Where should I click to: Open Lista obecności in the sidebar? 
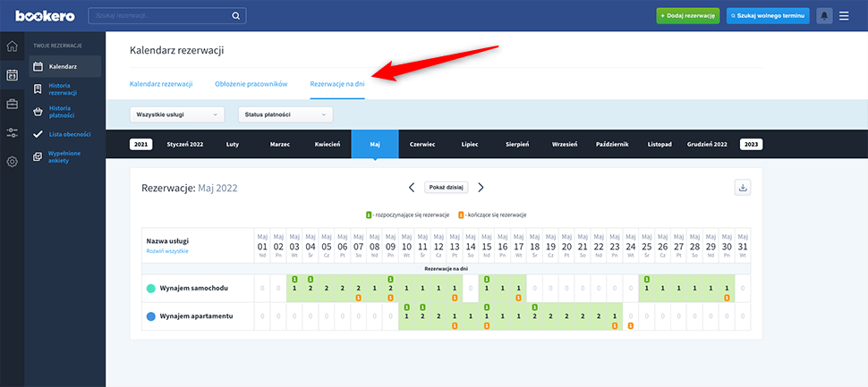[70, 134]
